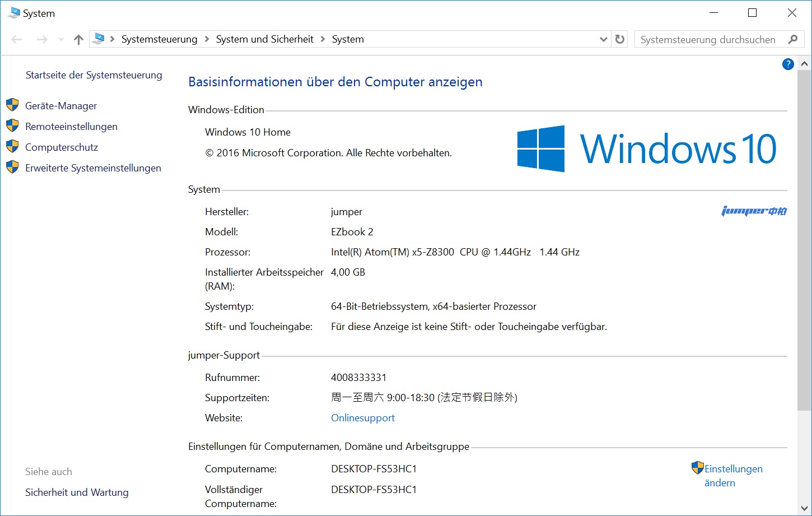
Task: Open help via the blue question mark
Action: [788, 64]
